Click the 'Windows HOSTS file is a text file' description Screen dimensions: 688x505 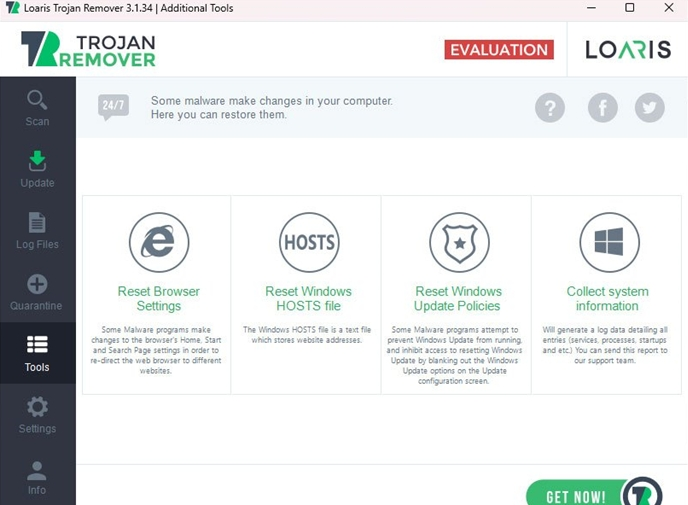click(x=307, y=335)
